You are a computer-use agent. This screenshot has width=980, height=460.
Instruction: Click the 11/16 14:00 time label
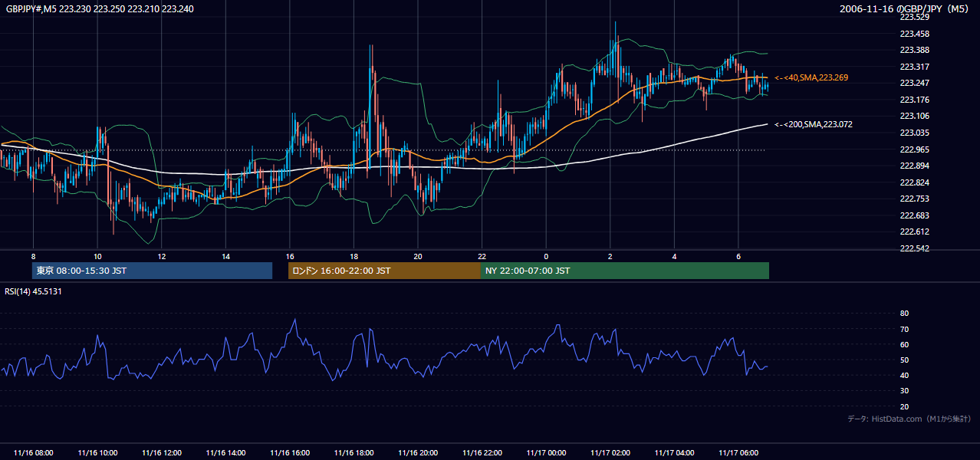[x=225, y=453]
